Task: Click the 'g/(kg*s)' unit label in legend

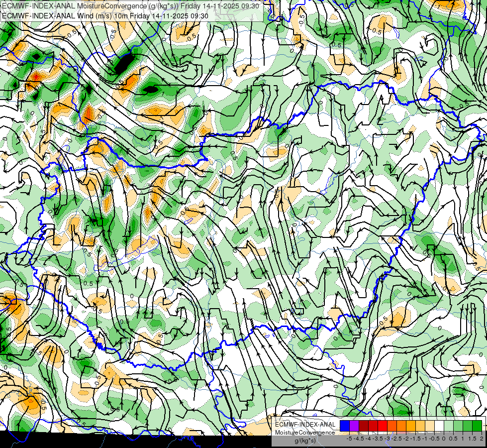Action: (x=305, y=441)
